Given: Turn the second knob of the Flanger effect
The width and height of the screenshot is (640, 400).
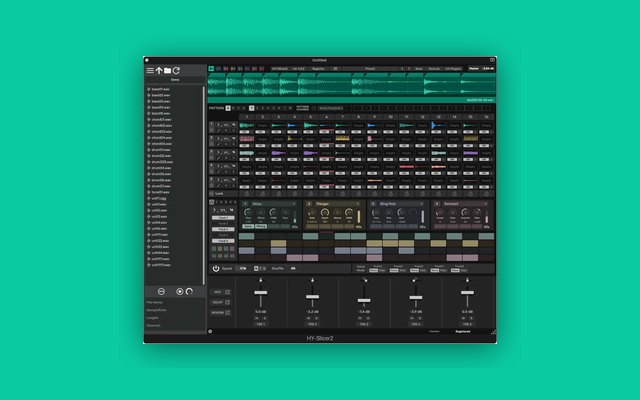Looking at the screenshot, I should point(325,213).
